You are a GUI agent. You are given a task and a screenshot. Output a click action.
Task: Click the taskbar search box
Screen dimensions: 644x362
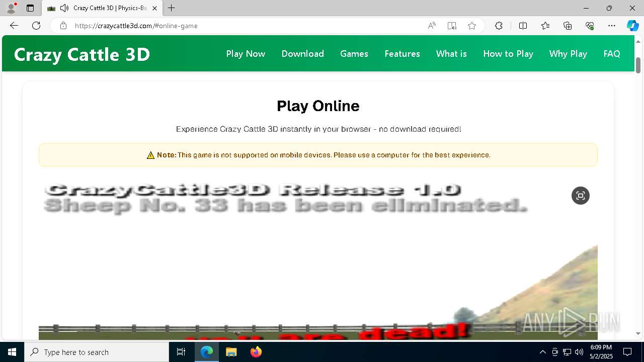[97, 352]
